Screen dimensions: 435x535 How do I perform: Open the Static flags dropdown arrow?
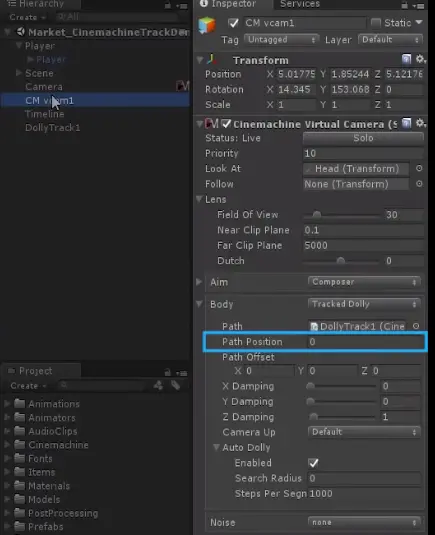419,22
